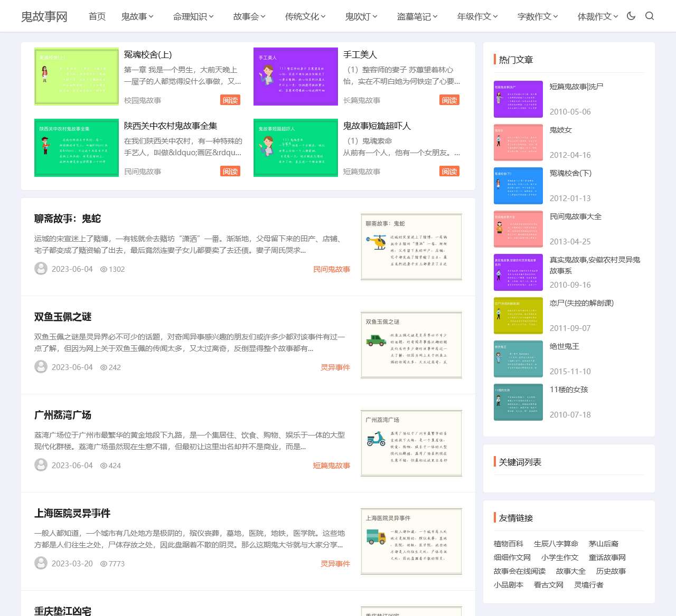Image resolution: width=676 pixels, height=616 pixels.
Task: Open the 陕西关中农村鬼故事全集 thumbnail
Action: click(x=77, y=148)
